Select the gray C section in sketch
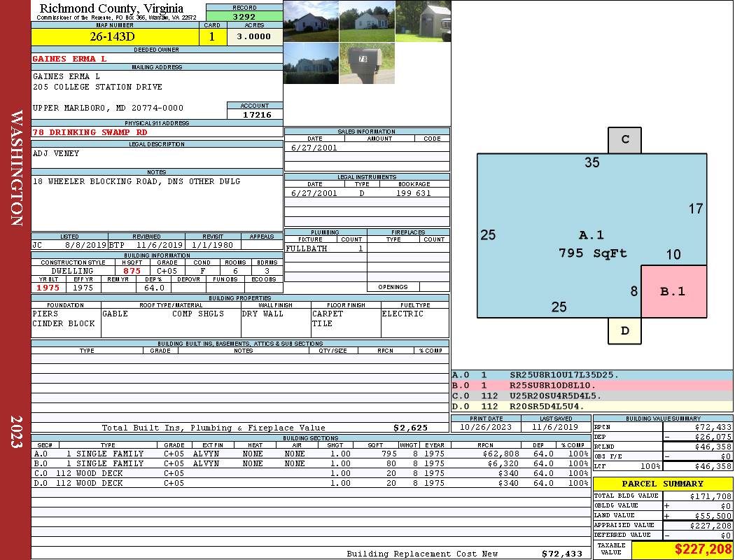Image resolution: width=735 pixels, height=560 pixels. coord(625,140)
